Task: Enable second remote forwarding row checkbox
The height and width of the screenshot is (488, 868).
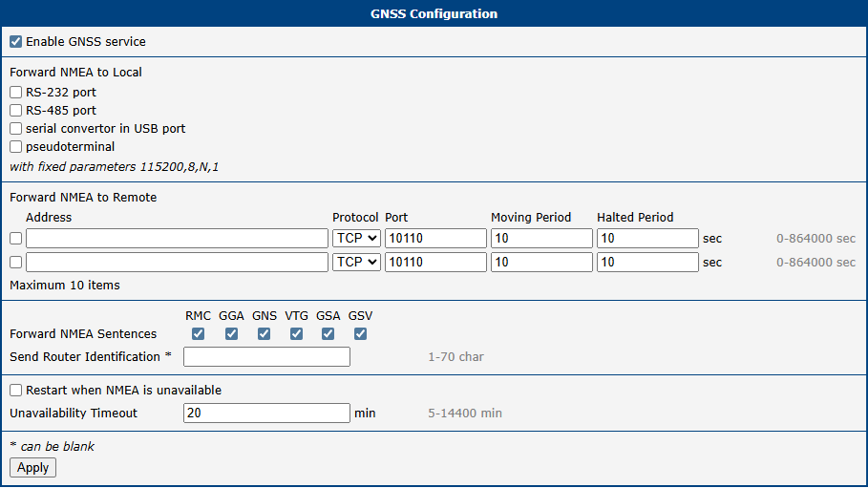Action: pyautogui.click(x=15, y=262)
